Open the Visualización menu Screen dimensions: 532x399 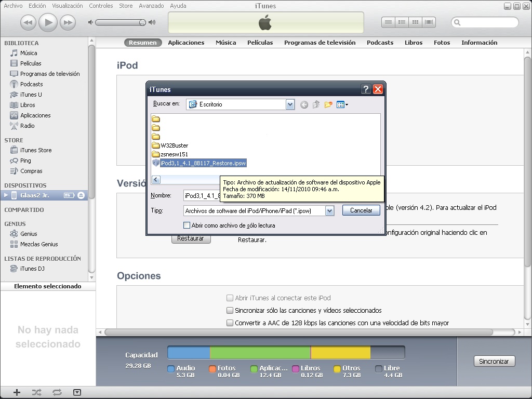click(x=67, y=6)
